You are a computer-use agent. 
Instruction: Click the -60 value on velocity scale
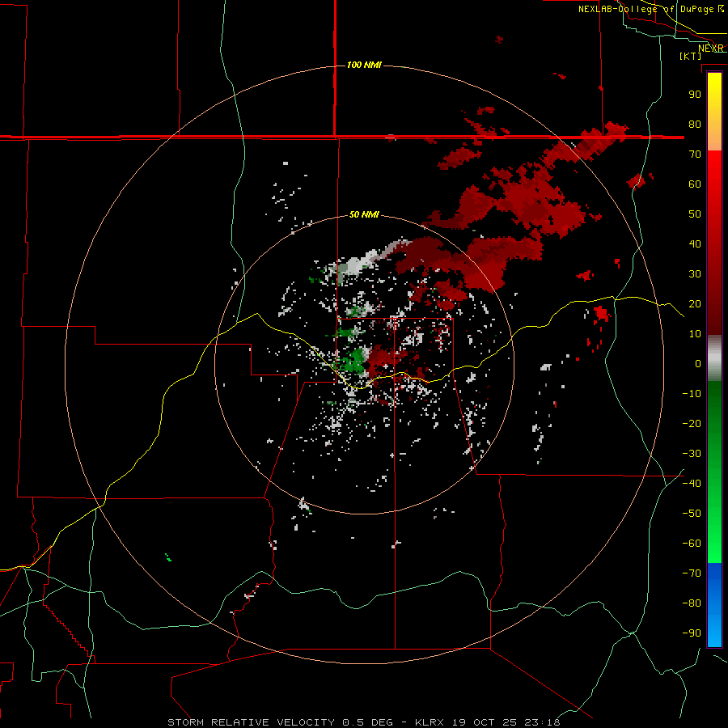(x=692, y=544)
